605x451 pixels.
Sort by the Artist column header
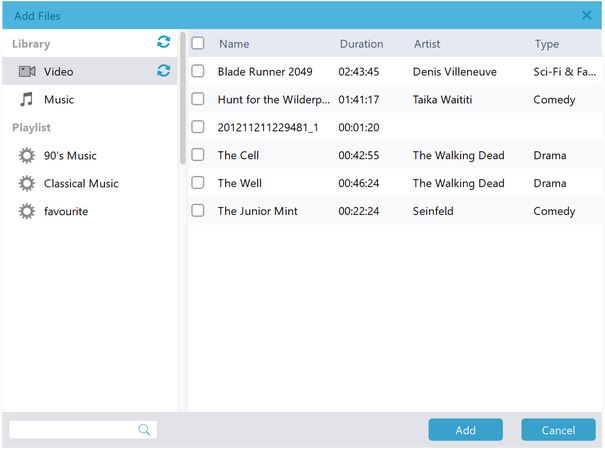(x=427, y=44)
